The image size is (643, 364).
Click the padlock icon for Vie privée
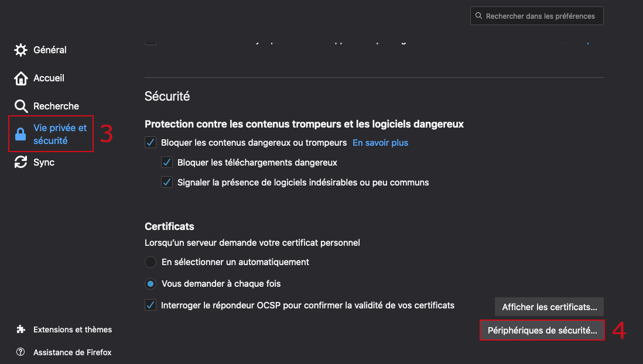coord(20,135)
